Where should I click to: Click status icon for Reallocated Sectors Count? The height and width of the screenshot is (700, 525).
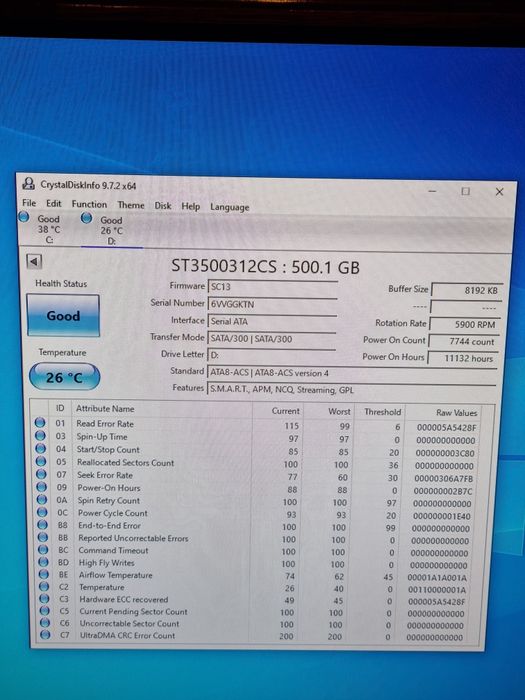41,461
